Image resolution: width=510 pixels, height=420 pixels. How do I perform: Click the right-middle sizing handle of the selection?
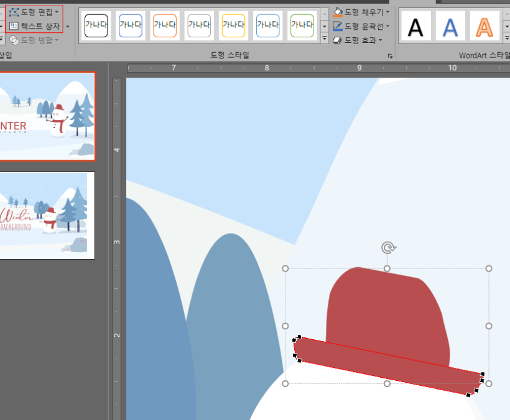(488, 326)
